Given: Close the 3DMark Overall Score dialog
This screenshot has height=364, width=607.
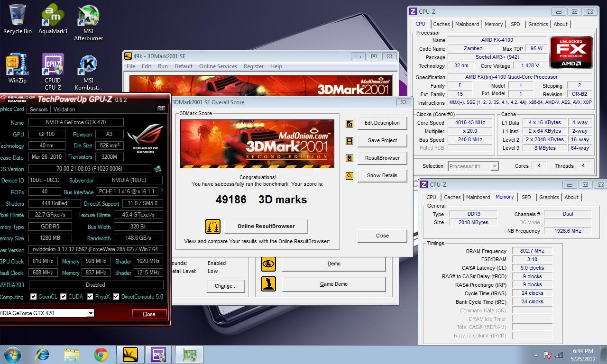Looking at the screenshot, I should coord(382,236).
